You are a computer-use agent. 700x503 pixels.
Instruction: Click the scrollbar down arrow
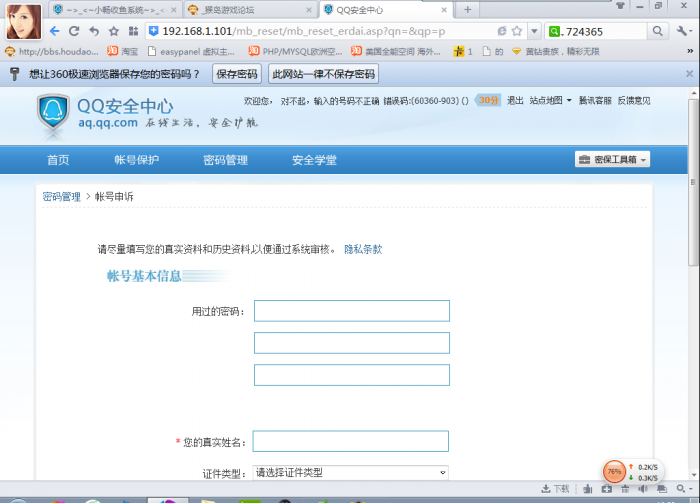pyautogui.click(x=693, y=475)
